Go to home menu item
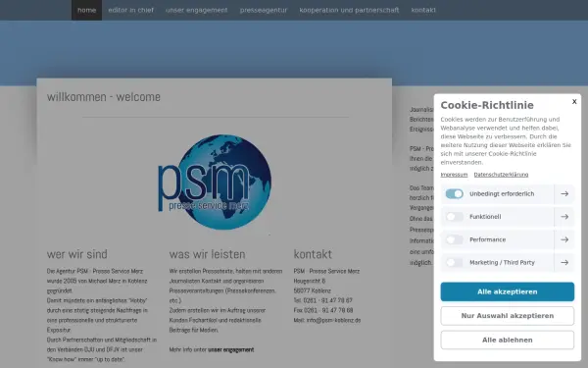The image size is (588, 368). tap(86, 10)
